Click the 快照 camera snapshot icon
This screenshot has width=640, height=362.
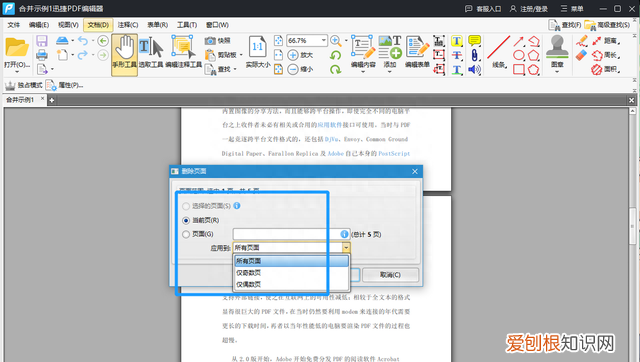[210, 40]
